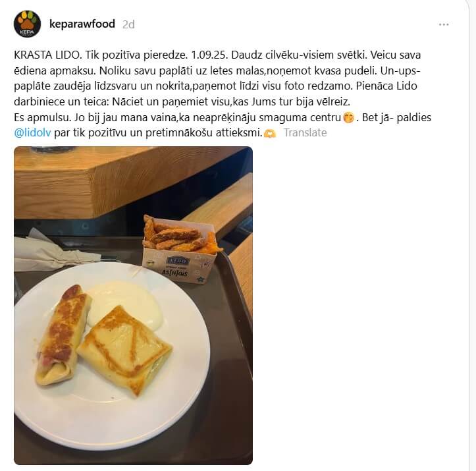The width and height of the screenshot is (476, 471).
Task: Click the rolled pancake on the plate
Action: 63,335
